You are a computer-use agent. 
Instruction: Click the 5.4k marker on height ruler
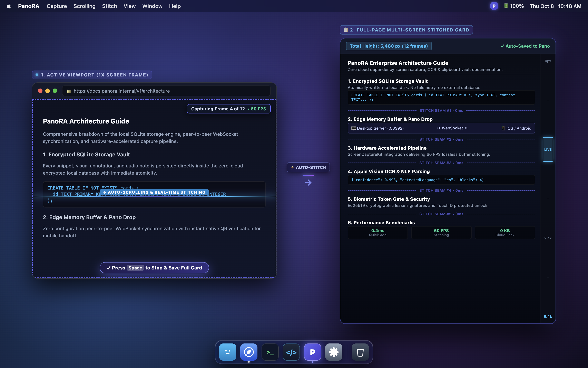pyautogui.click(x=548, y=316)
